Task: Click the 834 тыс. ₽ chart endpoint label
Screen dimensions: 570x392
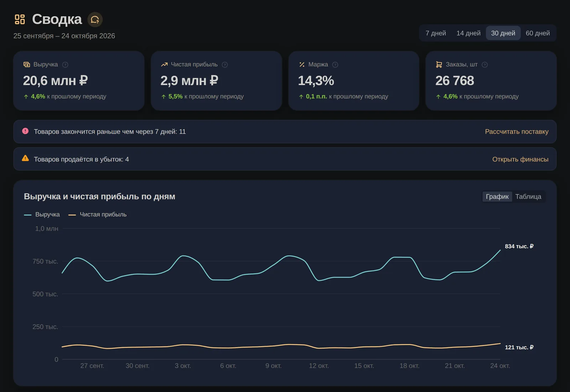Action: click(x=519, y=246)
